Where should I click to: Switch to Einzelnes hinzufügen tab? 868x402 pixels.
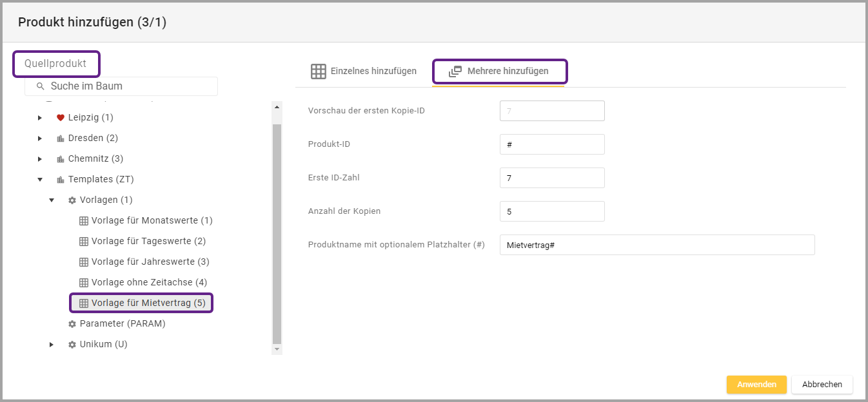(x=364, y=72)
